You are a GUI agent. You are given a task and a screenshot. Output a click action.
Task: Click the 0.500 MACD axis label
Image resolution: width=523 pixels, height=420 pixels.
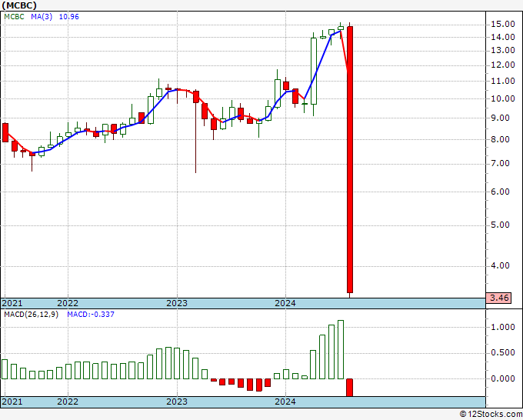coord(503,353)
